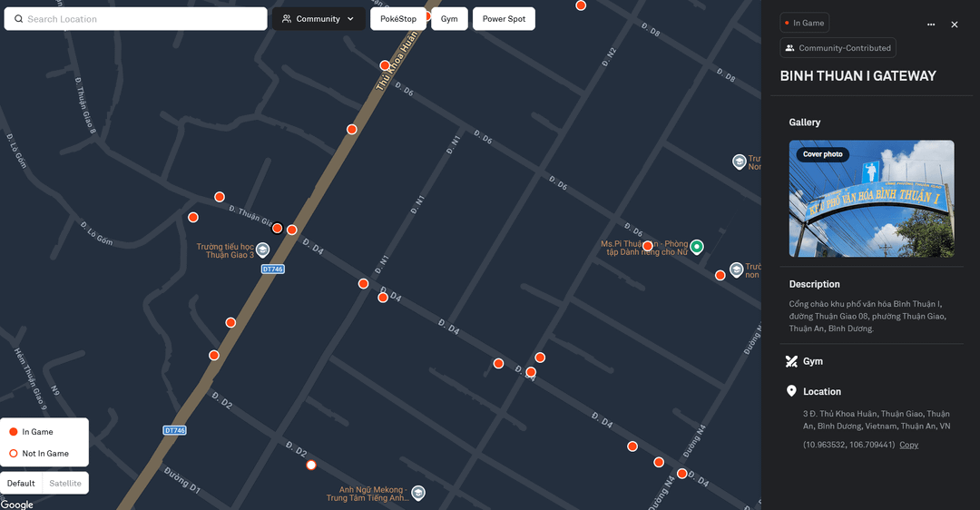Switch map to Satellite view
980x510 pixels.
(65, 483)
